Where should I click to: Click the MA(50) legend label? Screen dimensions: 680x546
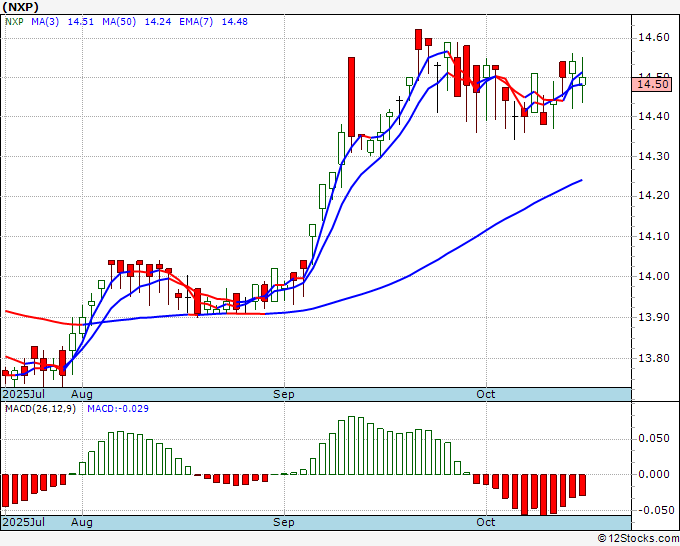point(119,22)
